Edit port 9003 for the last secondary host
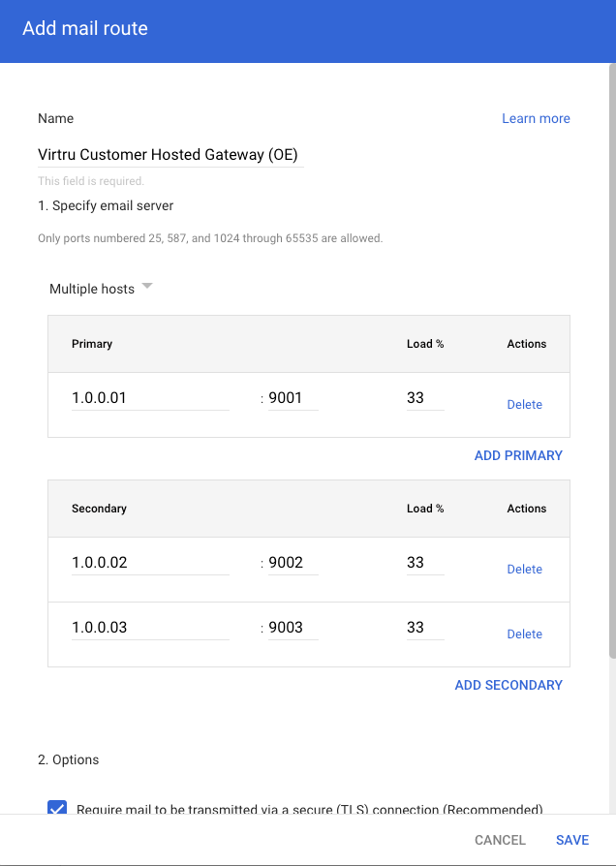The width and height of the screenshot is (616, 866). (293, 627)
